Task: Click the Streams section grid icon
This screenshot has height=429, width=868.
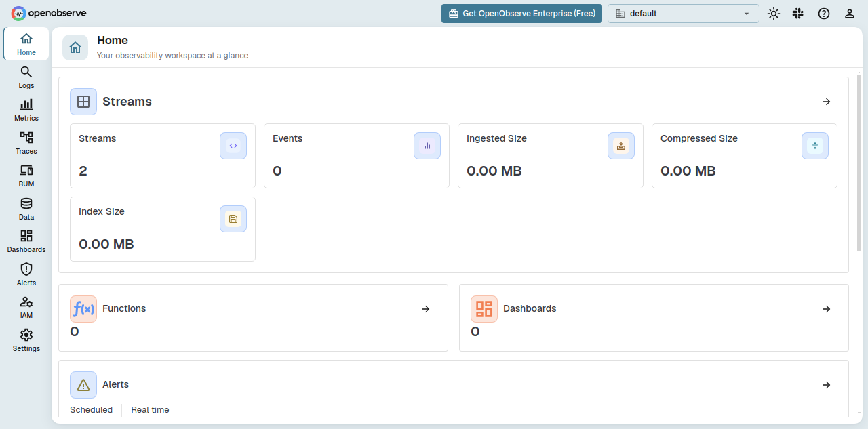Action: point(83,102)
